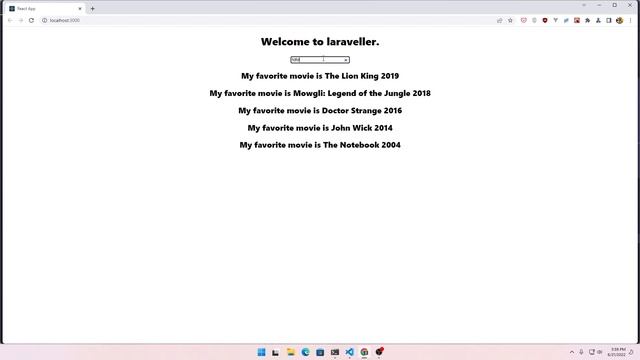Click the 'Welcome to laraveller.' heading
640x360 pixels.
pyautogui.click(x=320, y=42)
